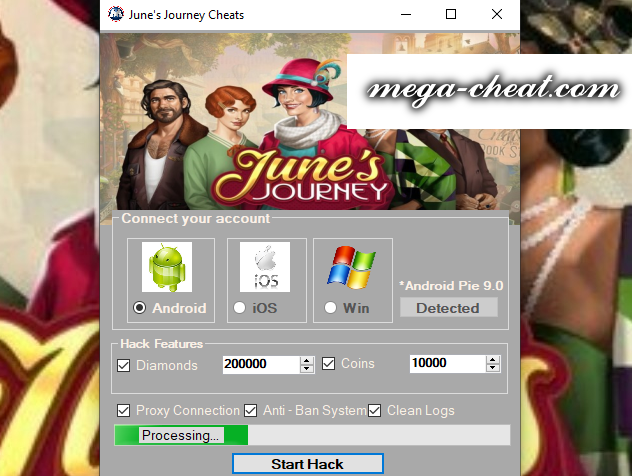Uncheck the Coins checkbox

328,364
